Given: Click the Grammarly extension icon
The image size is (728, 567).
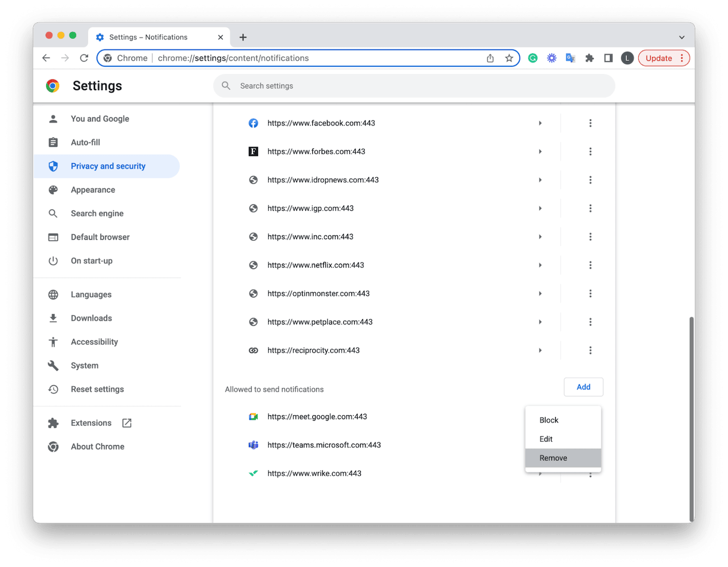Looking at the screenshot, I should tap(532, 58).
